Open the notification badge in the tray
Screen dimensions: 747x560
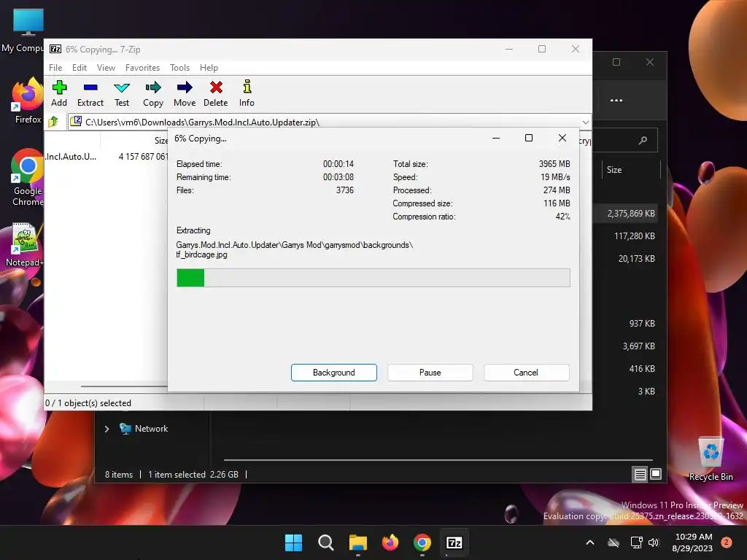(x=727, y=542)
